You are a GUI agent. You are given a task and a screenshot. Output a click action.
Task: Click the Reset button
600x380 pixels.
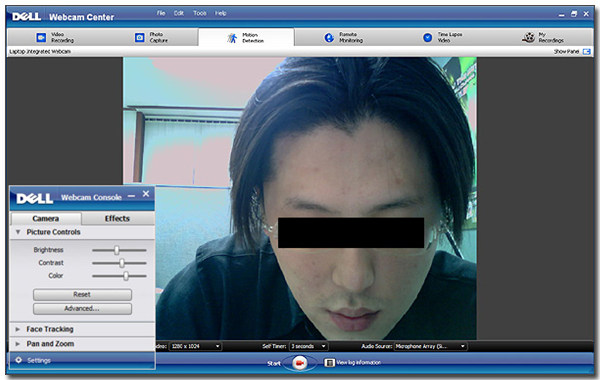click(x=82, y=294)
